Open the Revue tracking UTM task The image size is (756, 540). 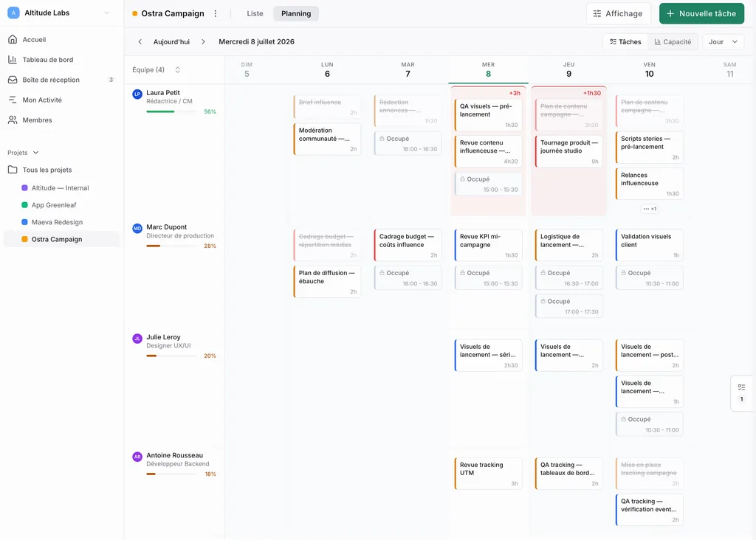click(488, 474)
